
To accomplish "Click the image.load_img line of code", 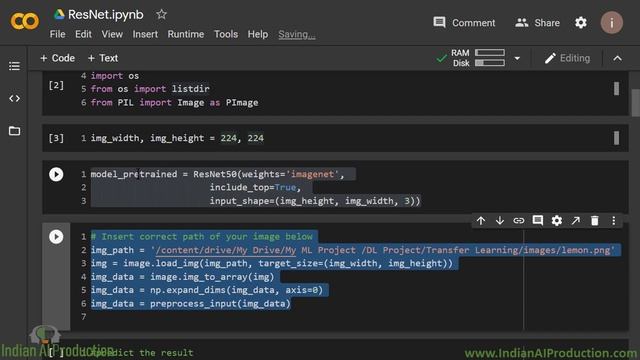I will point(272,263).
